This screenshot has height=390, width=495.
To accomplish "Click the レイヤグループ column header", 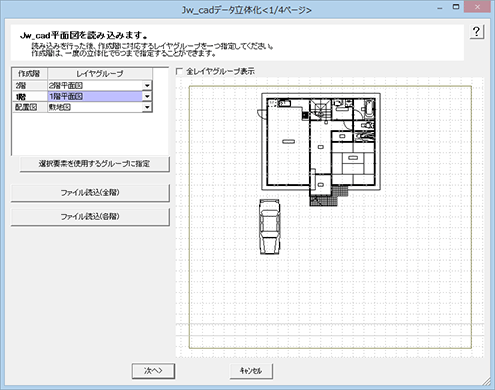I will point(100,74).
